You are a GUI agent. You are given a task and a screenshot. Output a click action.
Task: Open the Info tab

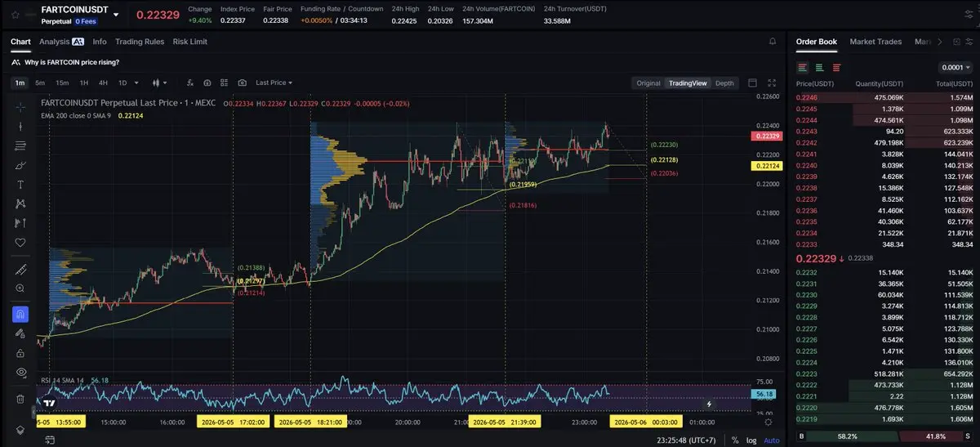coord(100,42)
